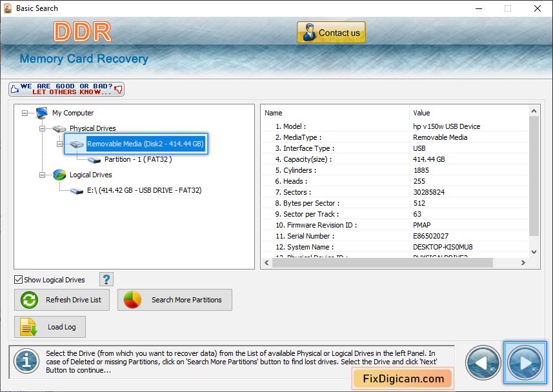Close the Basic Search window
This screenshot has width=553, height=392.
click(538, 8)
